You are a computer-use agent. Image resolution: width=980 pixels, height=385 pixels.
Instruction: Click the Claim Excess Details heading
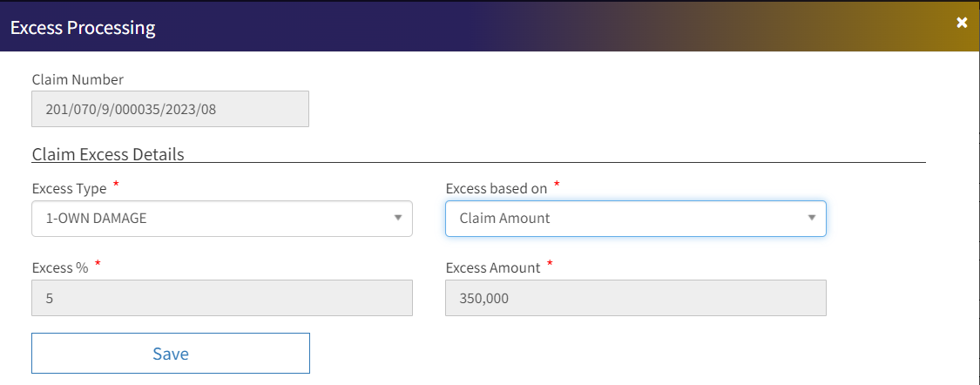tap(108, 154)
